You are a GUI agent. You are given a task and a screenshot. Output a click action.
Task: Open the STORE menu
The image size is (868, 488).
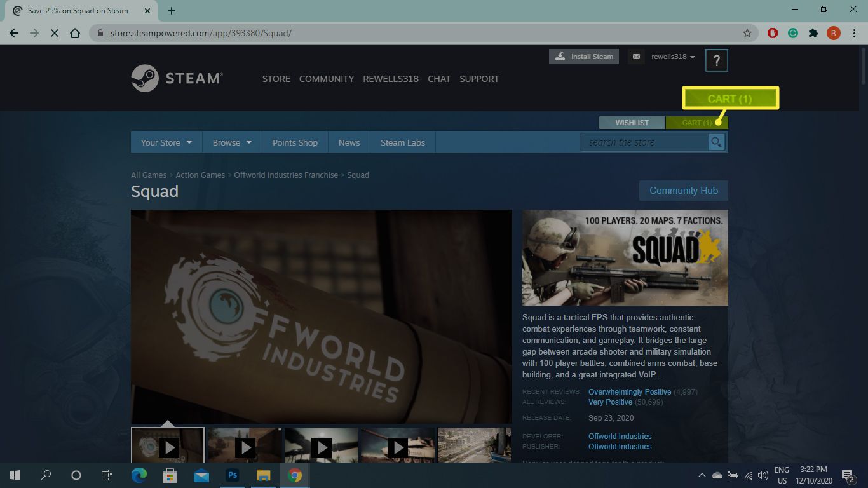(276, 79)
